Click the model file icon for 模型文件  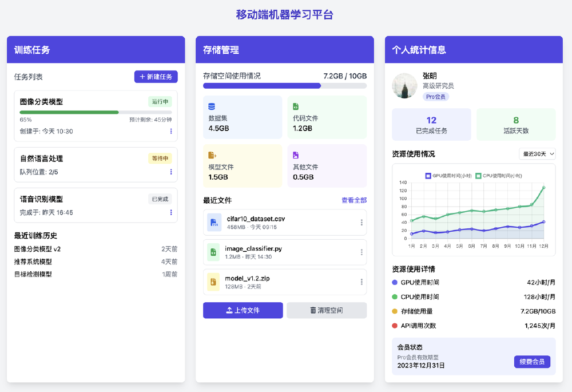[211, 155]
